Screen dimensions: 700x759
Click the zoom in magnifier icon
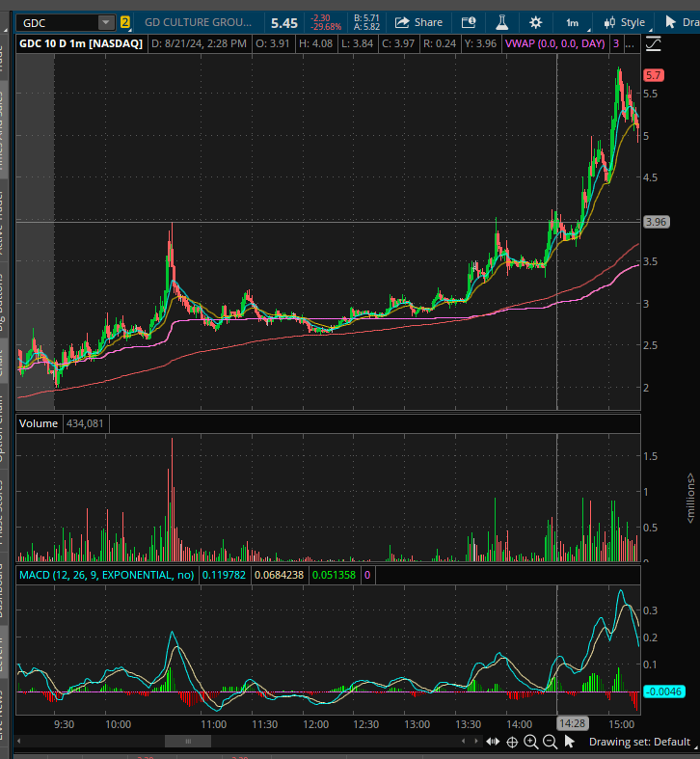point(531,742)
